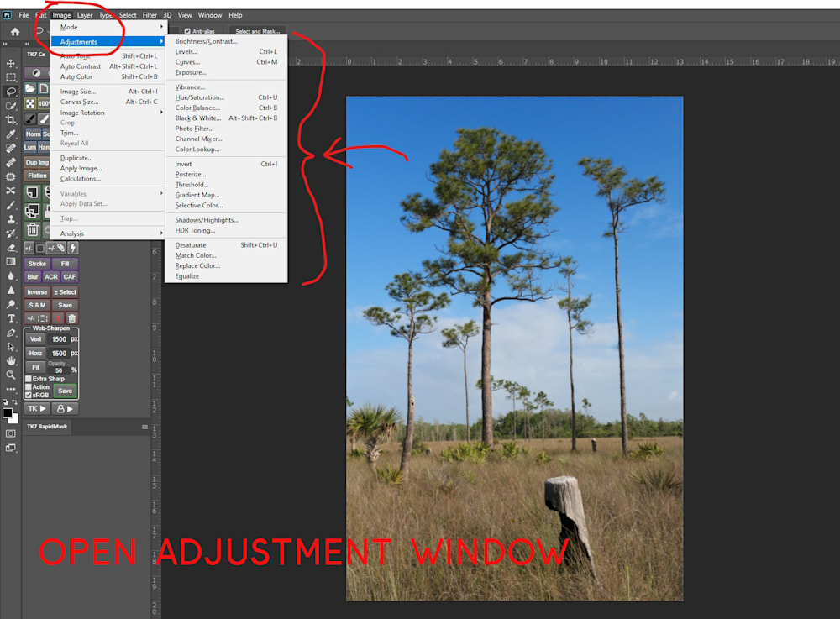This screenshot has width=840, height=619.
Task: Select the Eyedropper tool
Action: [x=11, y=134]
